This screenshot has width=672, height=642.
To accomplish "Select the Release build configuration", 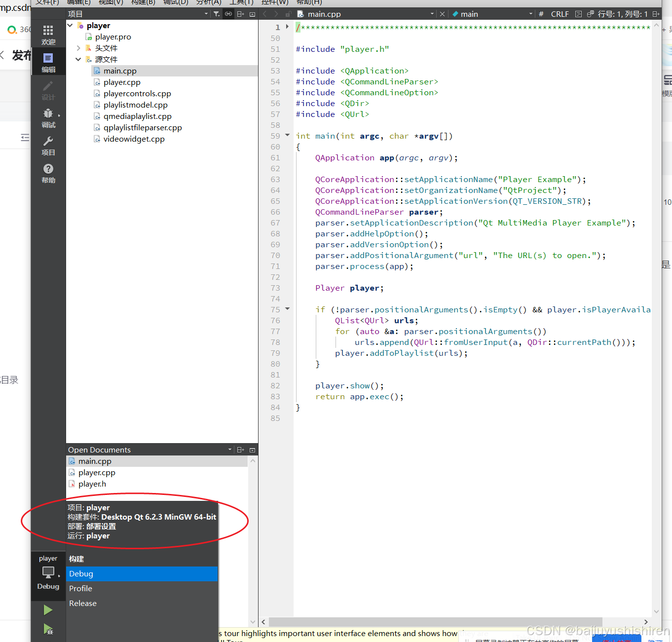I will coord(82,603).
